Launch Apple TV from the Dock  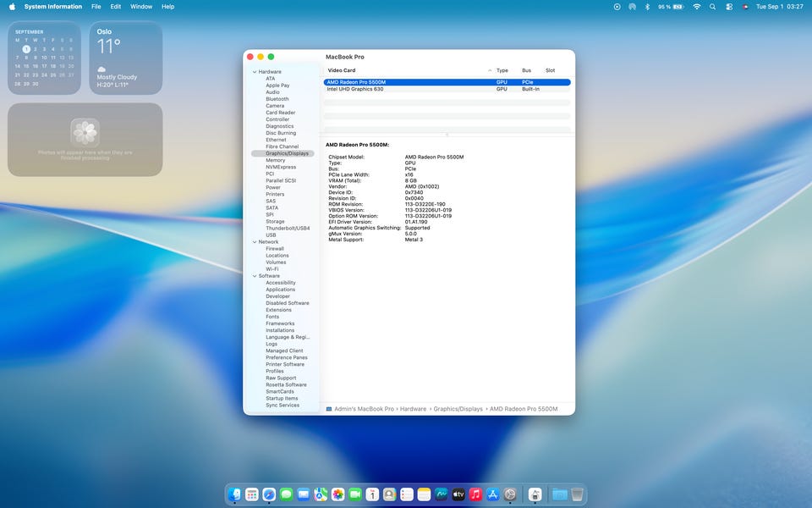tap(458, 494)
